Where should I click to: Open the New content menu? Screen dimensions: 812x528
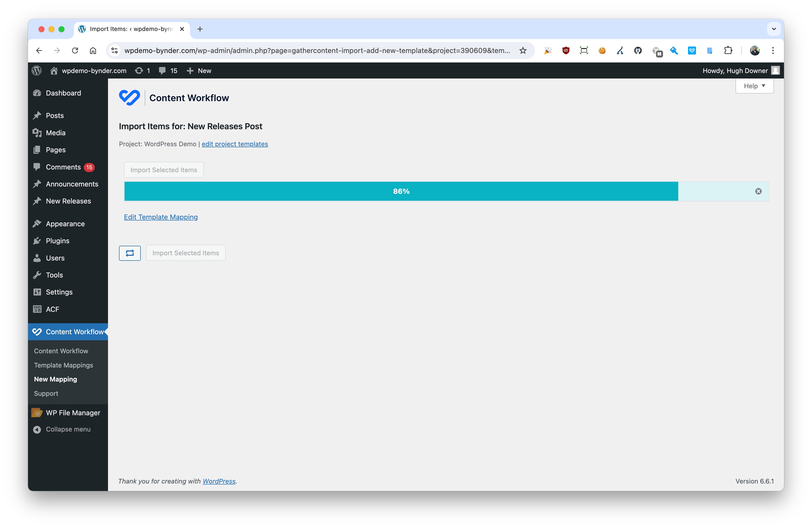tap(199, 70)
